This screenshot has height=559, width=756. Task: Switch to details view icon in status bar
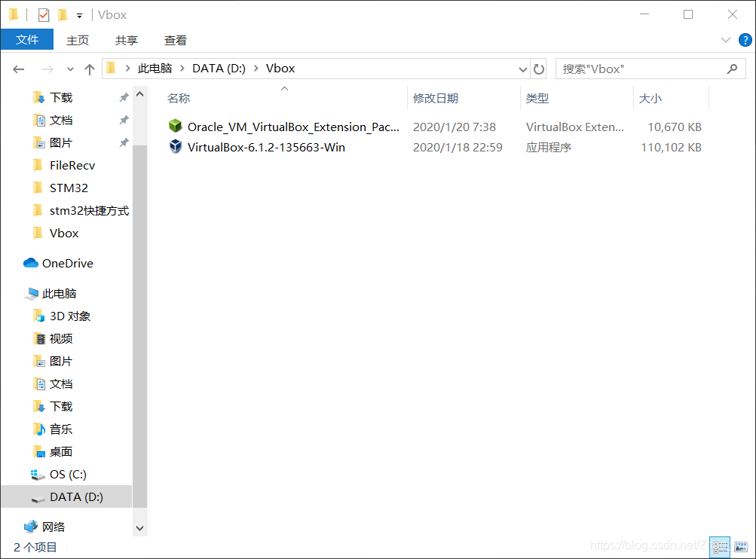pyautogui.click(x=720, y=547)
